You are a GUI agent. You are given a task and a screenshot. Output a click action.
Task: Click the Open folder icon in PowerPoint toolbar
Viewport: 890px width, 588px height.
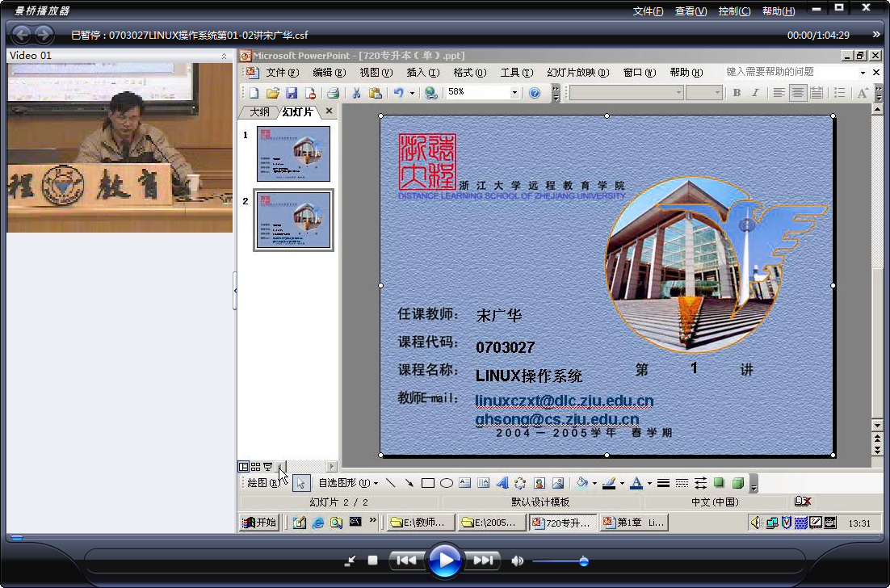pos(273,93)
